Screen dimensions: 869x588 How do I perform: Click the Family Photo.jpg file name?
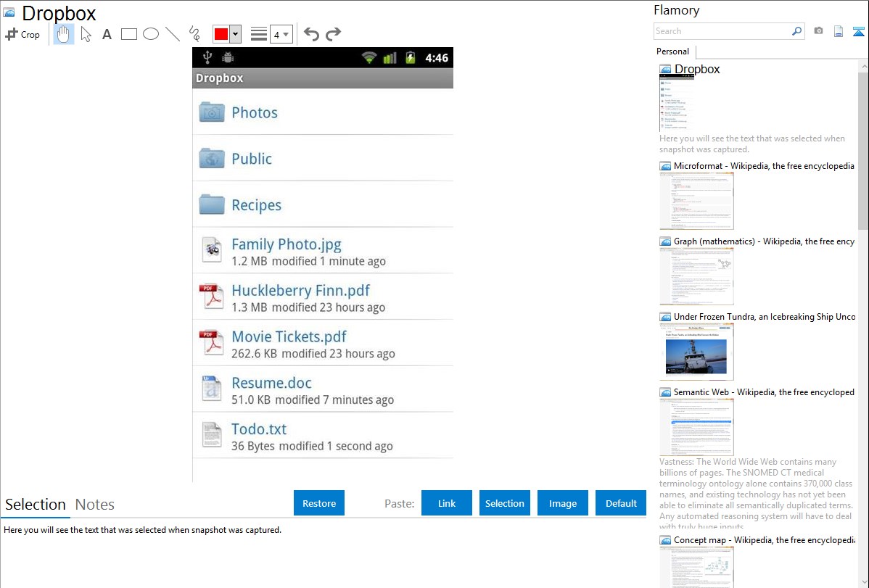coord(286,244)
